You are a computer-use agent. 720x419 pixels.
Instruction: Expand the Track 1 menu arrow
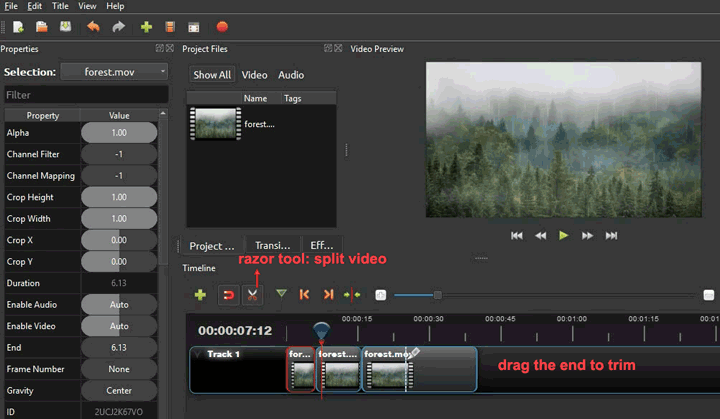pos(198,354)
